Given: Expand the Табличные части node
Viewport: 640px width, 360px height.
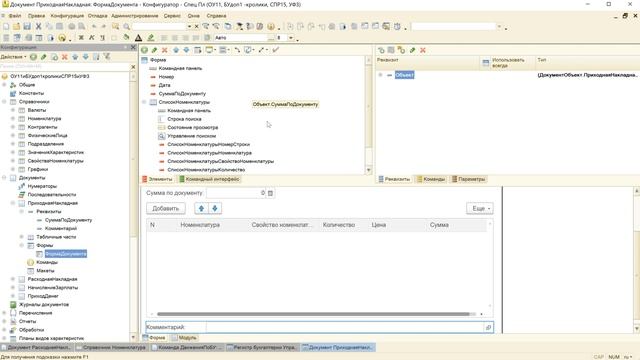Looking at the screenshot, I should click(x=21, y=237).
